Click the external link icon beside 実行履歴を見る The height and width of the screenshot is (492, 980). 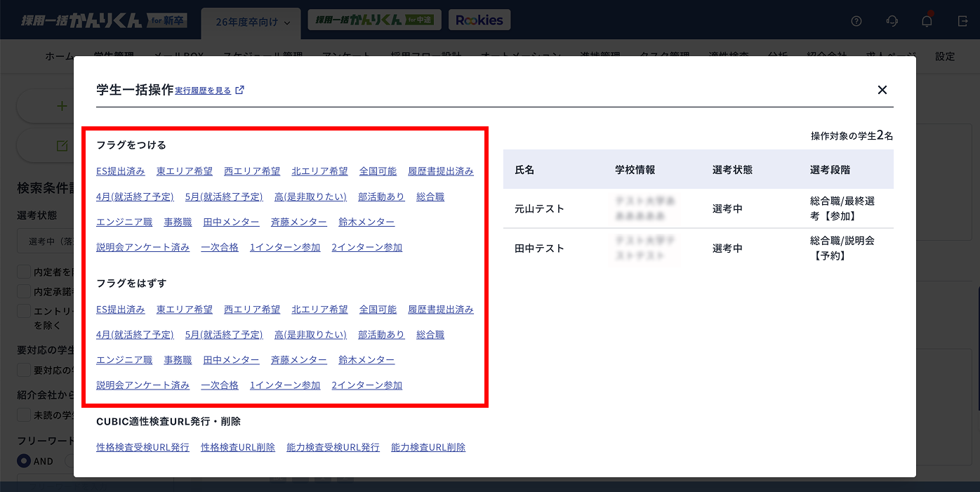(239, 90)
